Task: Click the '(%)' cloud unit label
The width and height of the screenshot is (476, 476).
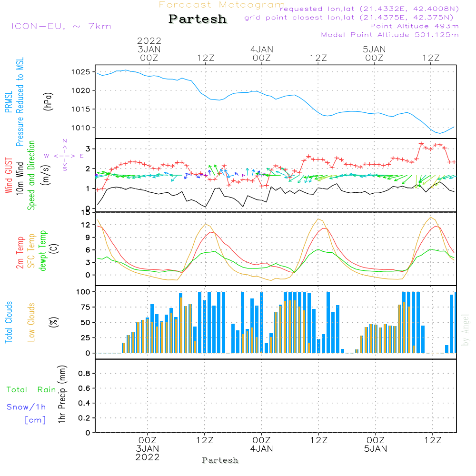Action: coord(53,322)
